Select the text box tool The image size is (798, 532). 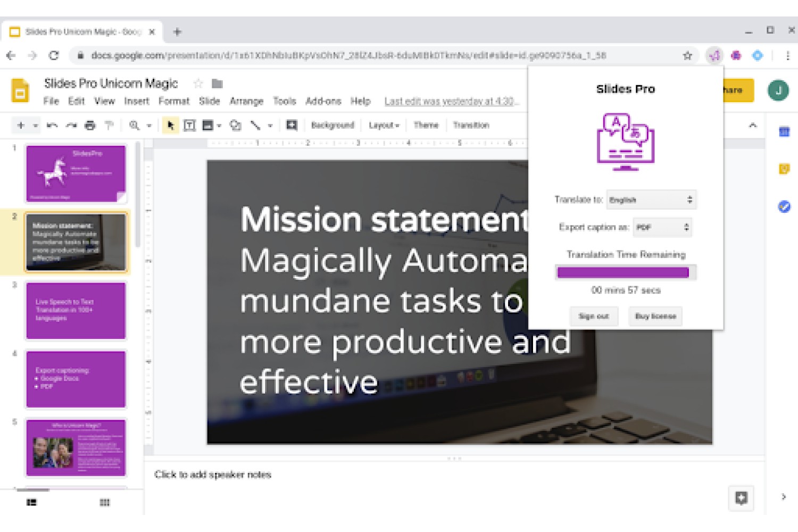click(189, 126)
